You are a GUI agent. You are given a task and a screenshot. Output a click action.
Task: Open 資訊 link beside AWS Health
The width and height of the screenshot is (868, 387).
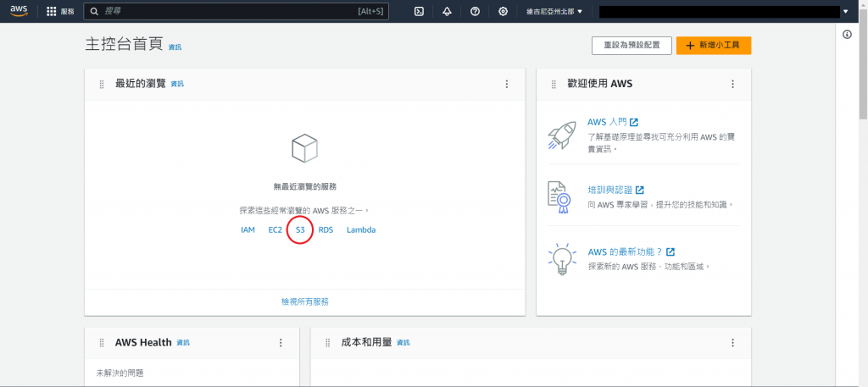pyautogui.click(x=183, y=343)
